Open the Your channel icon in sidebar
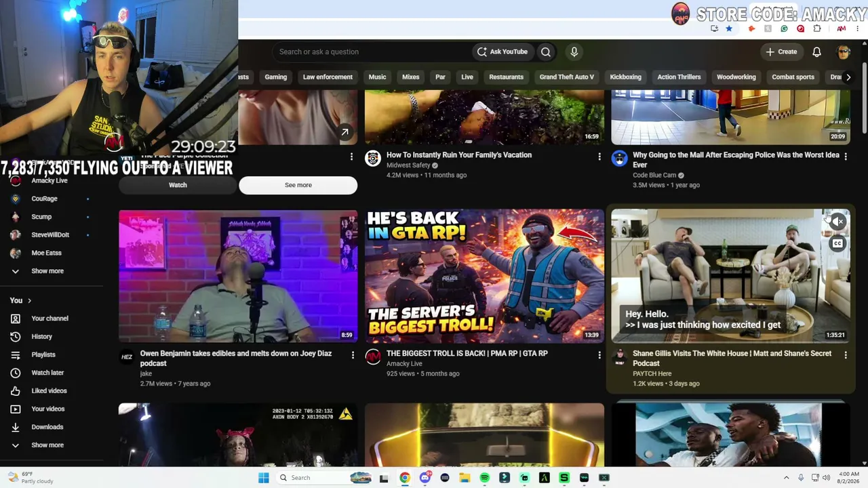The image size is (868, 488). (16, 319)
